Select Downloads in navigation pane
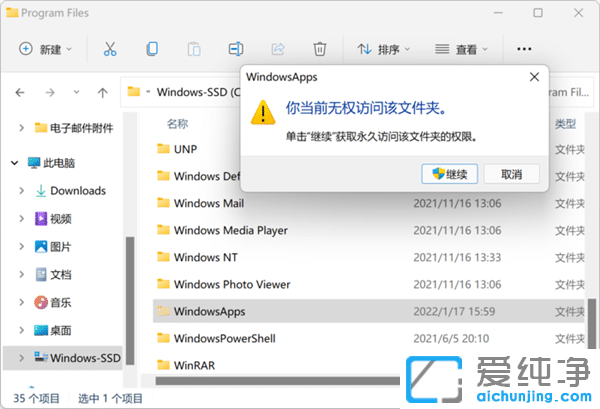600x409 pixels. (x=70, y=191)
